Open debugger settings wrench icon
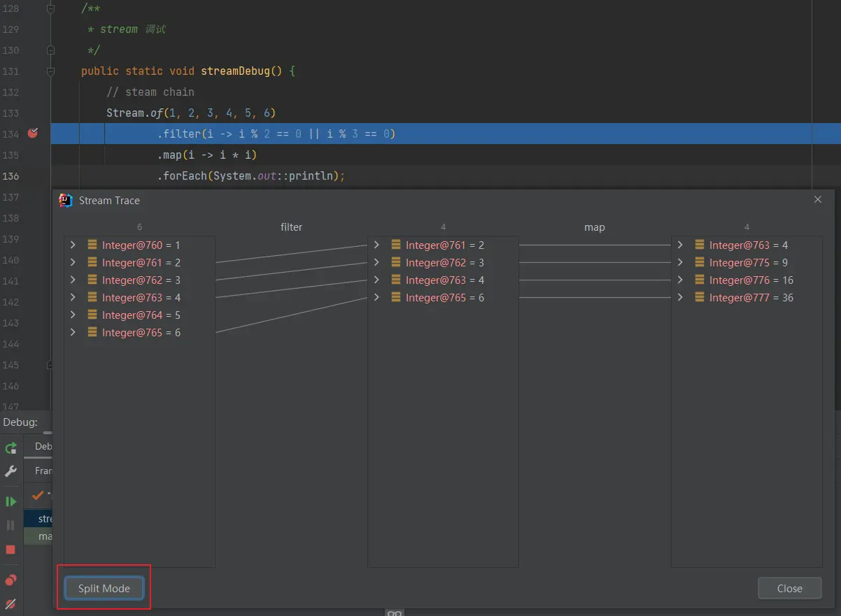841x616 pixels. 10,471
